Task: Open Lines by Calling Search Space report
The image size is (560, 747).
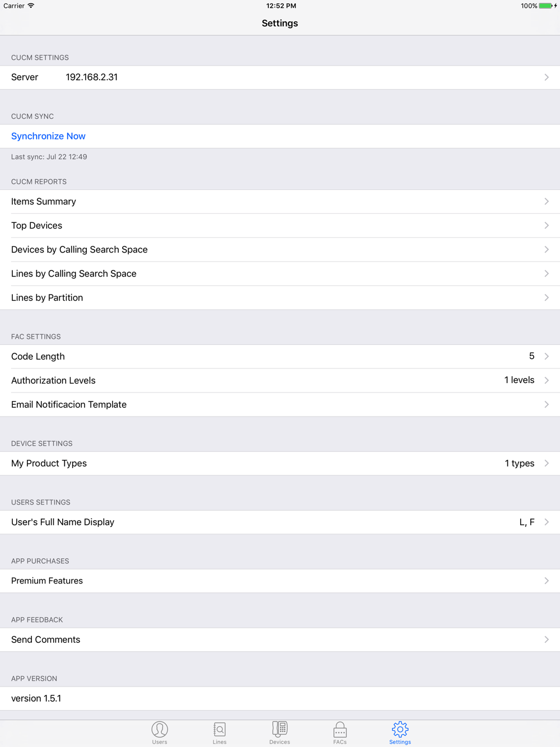Action: point(280,274)
